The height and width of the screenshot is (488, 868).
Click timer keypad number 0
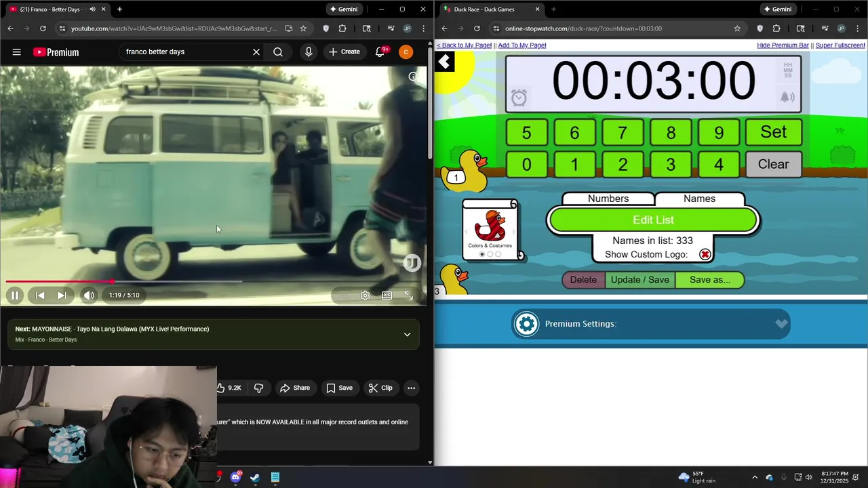(527, 165)
